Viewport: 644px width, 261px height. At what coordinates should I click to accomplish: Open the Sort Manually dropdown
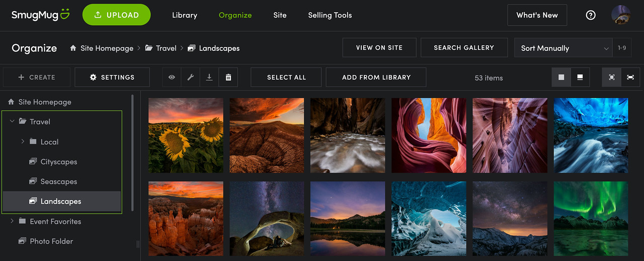563,48
